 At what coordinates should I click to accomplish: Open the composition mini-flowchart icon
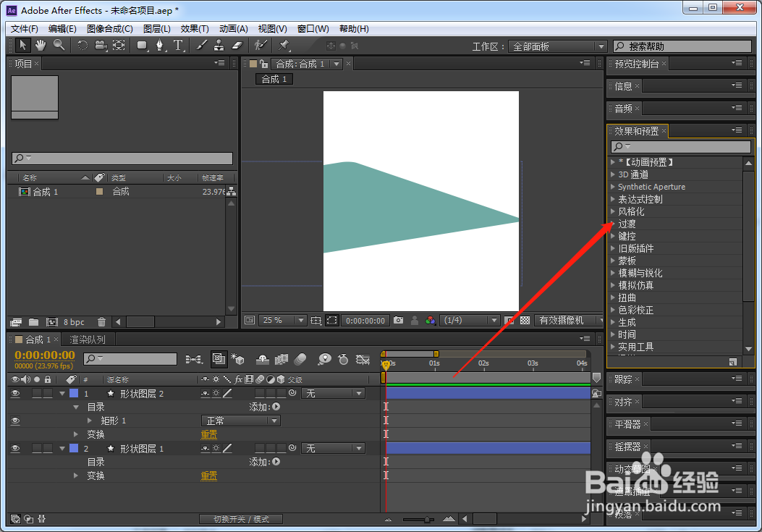coord(194,359)
